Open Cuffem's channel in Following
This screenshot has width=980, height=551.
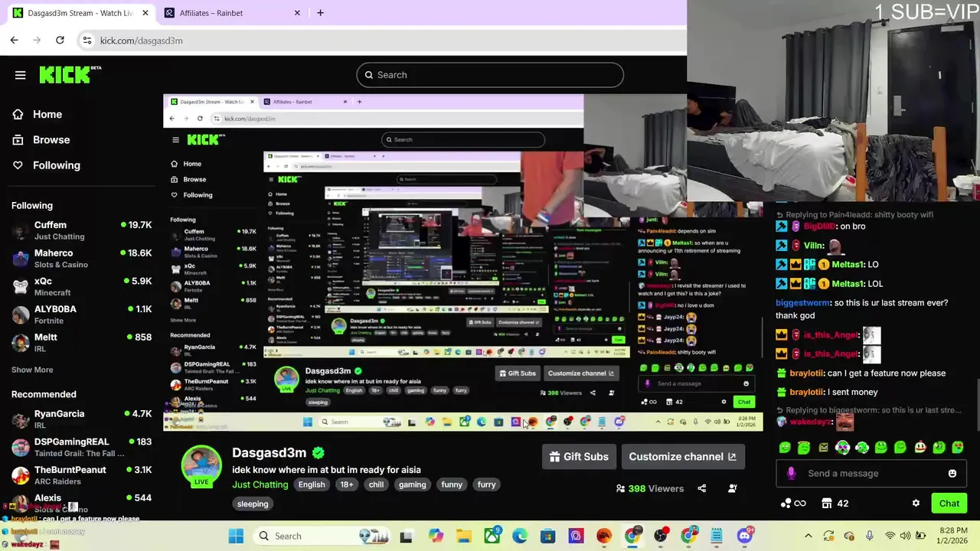tap(81, 230)
